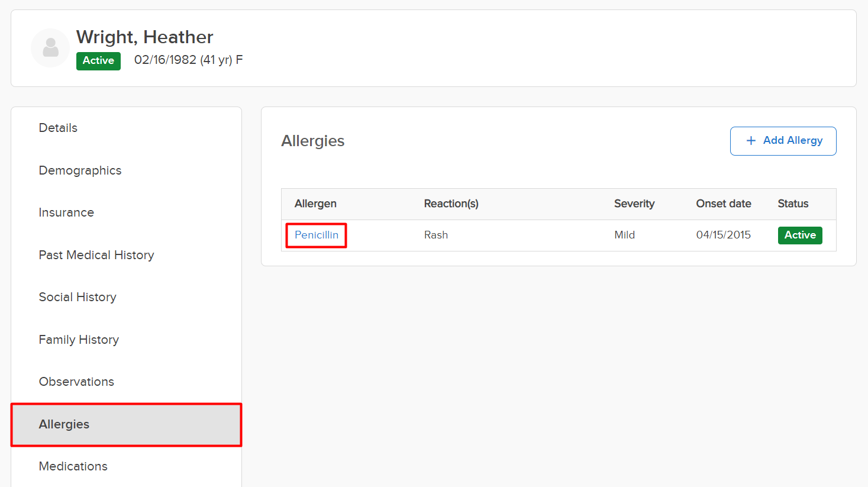Click the Active status badge in allergy row

point(800,235)
